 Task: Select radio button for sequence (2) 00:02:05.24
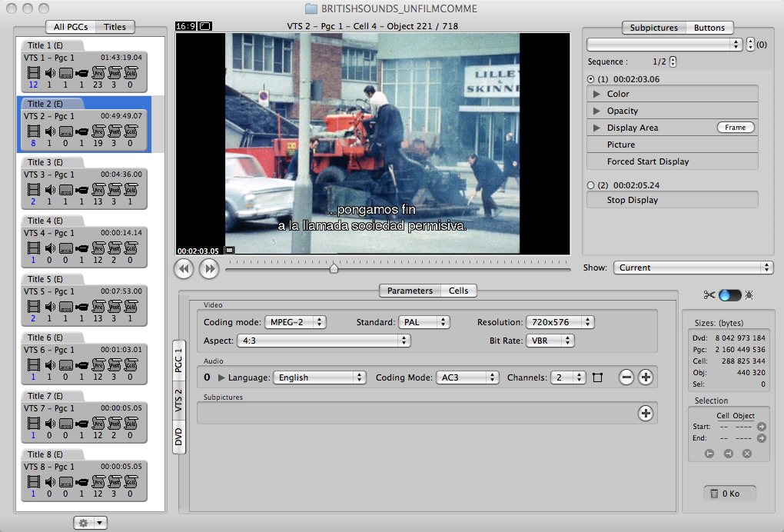coord(590,185)
